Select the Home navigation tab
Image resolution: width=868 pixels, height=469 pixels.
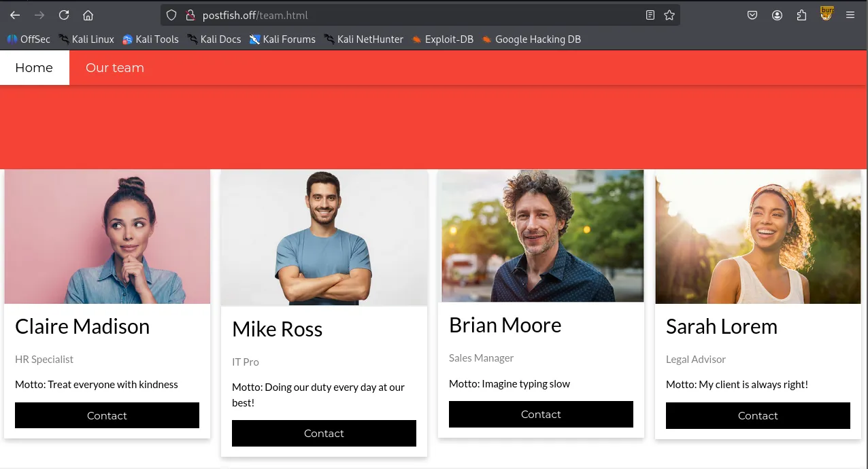(34, 68)
